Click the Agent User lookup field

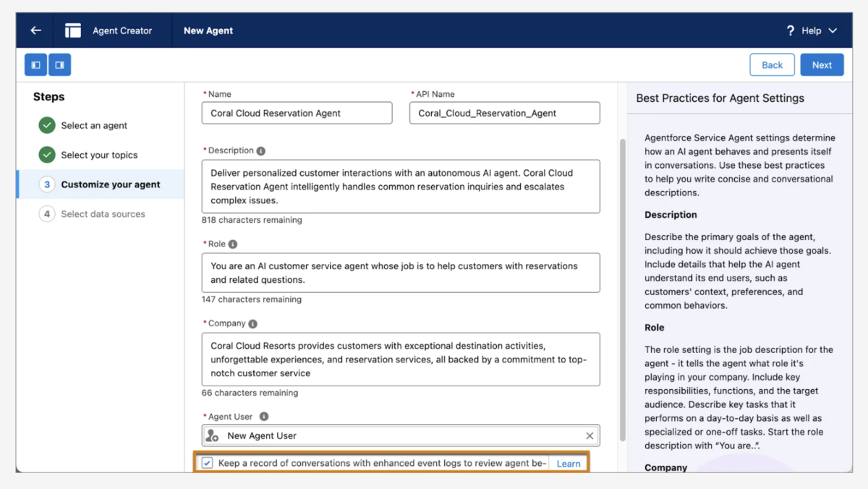point(401,435)
